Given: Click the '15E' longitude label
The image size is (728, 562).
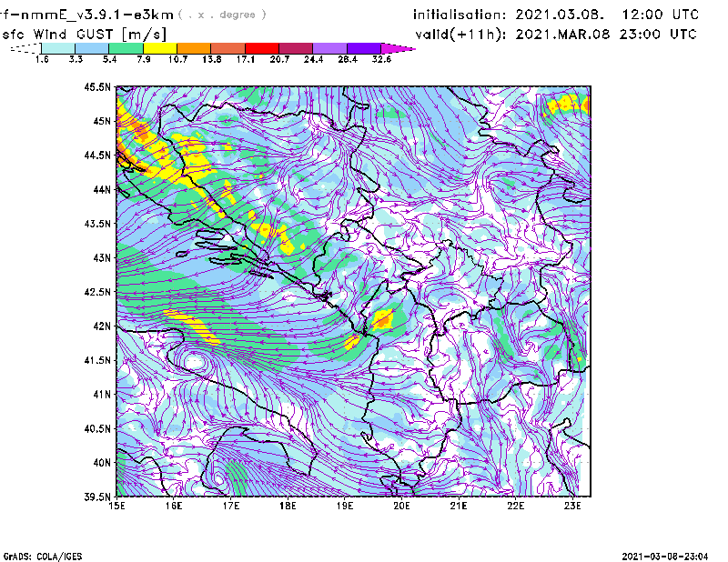Looking at the screenshot, I should click(x=116, y=506).
